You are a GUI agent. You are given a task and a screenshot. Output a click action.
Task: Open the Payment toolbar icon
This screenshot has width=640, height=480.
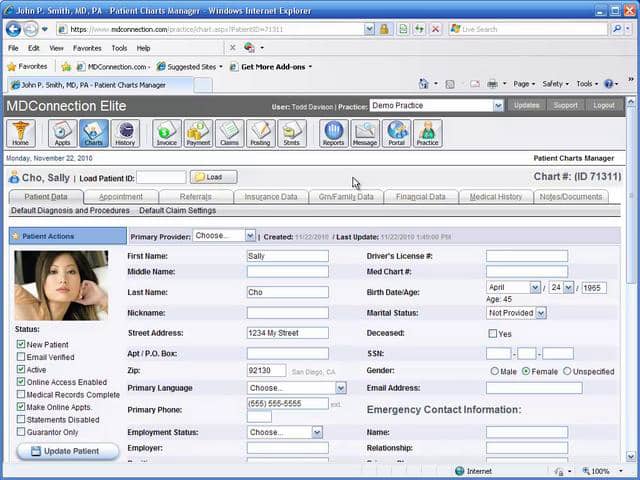198,133
